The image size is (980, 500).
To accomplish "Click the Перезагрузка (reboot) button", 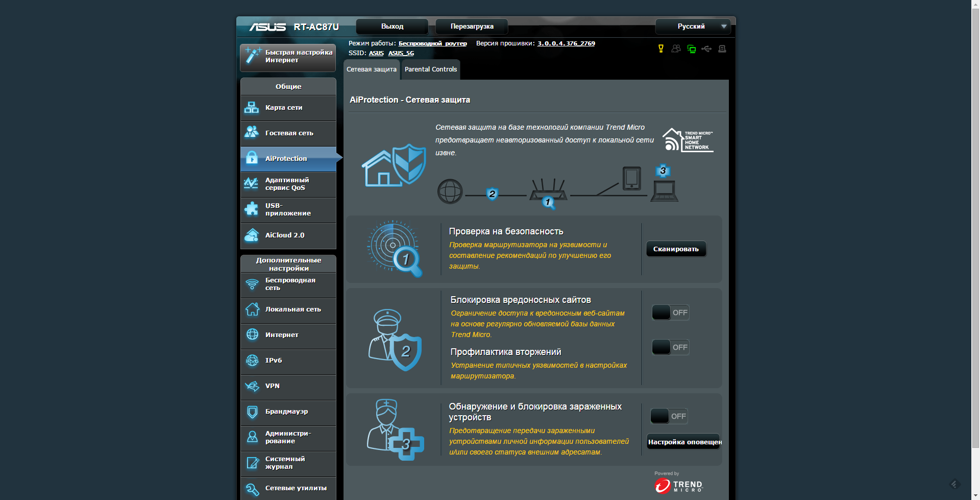I will pos(472,27).
